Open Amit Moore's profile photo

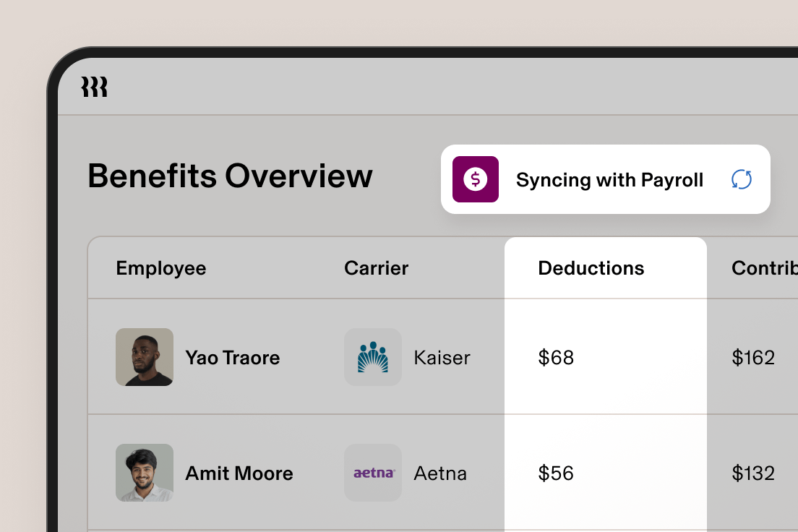[145, 473]
